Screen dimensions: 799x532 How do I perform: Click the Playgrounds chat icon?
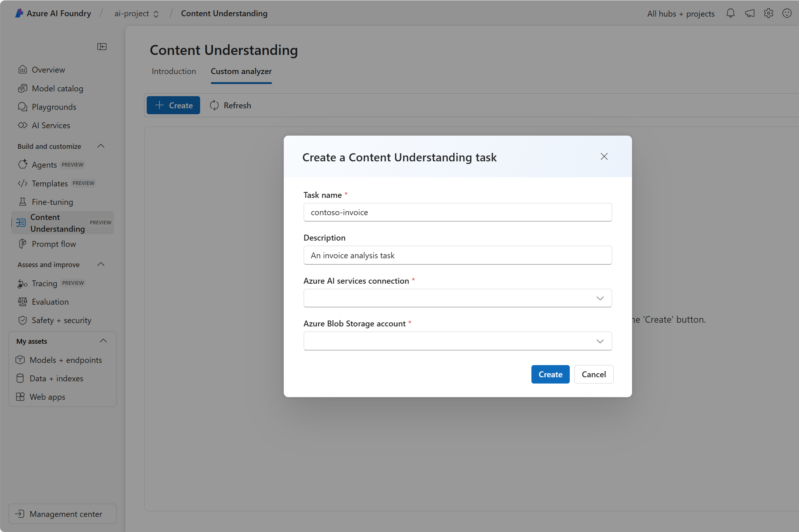22,107
